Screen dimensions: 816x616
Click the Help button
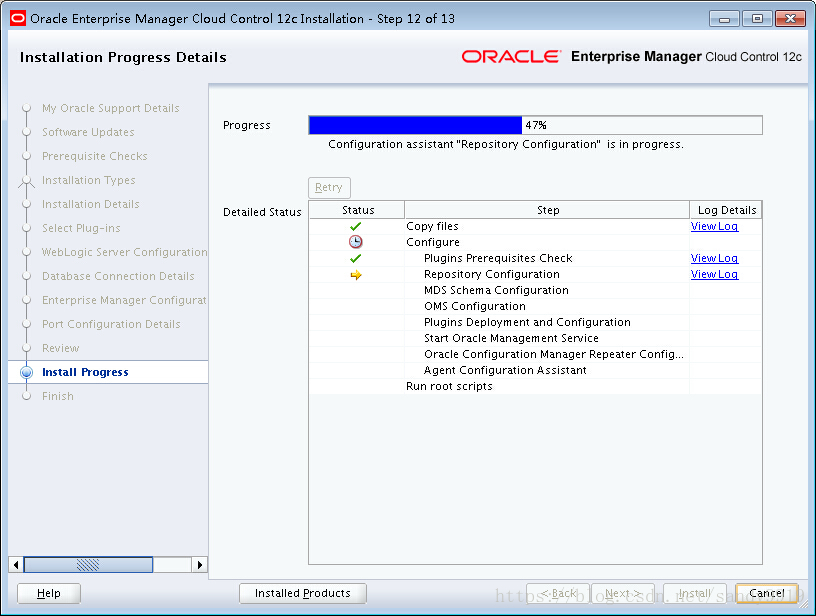(x=49, y=593)
